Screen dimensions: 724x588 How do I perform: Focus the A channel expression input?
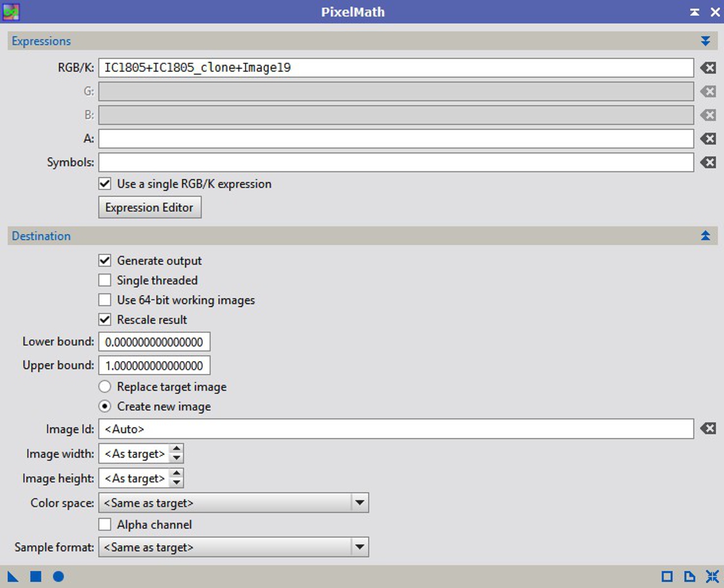(x=396, y=139)
